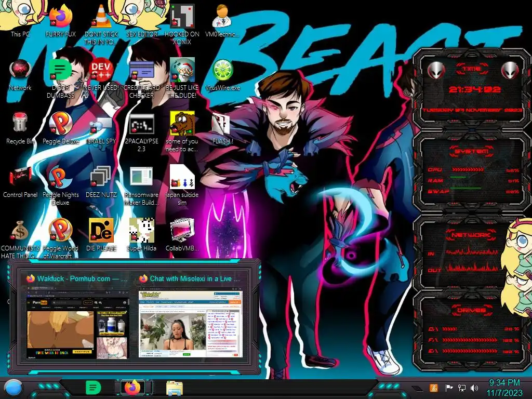Open Ransomware Maker Builder shortcut
Image resolution: width=532 pixels, height=399 pixels.
click(141, 186)
